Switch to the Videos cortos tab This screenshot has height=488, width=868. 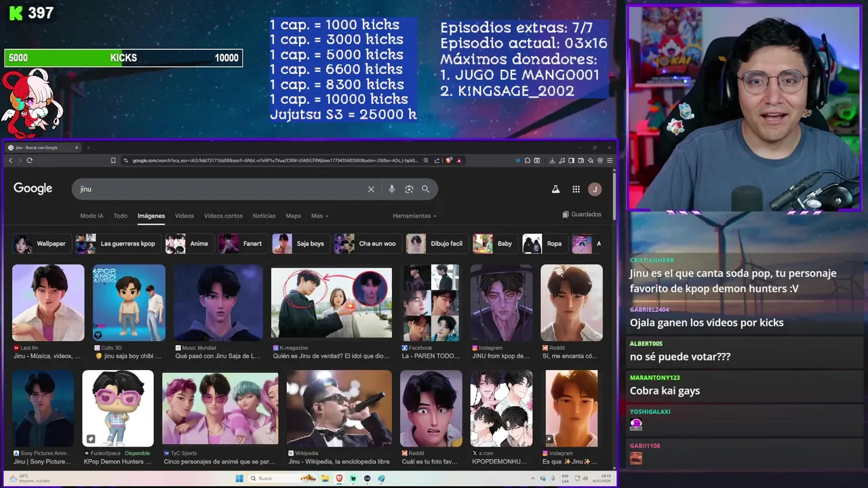(x=223, y=216)
